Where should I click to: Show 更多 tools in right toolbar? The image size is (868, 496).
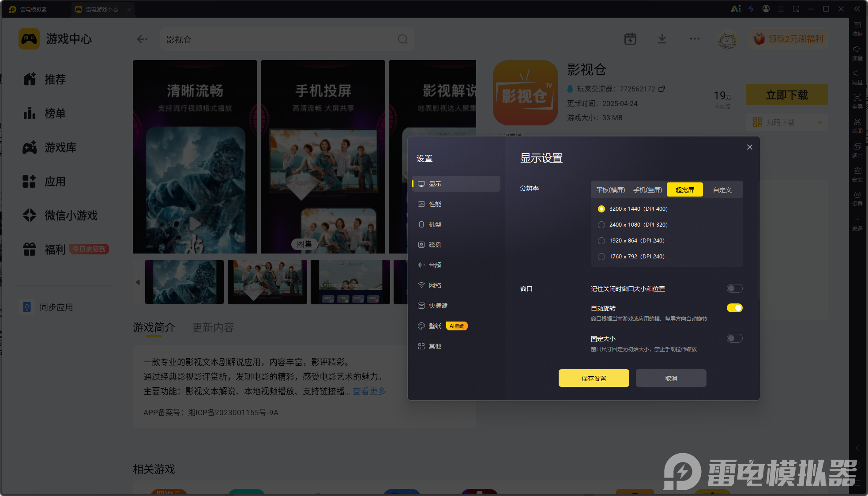857,224
